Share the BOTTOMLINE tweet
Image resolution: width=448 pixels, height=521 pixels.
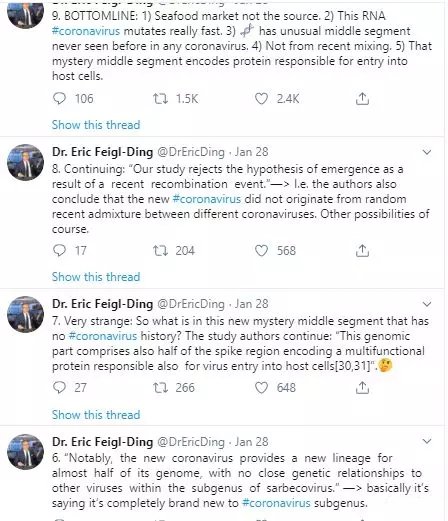(x=362, y=99)
